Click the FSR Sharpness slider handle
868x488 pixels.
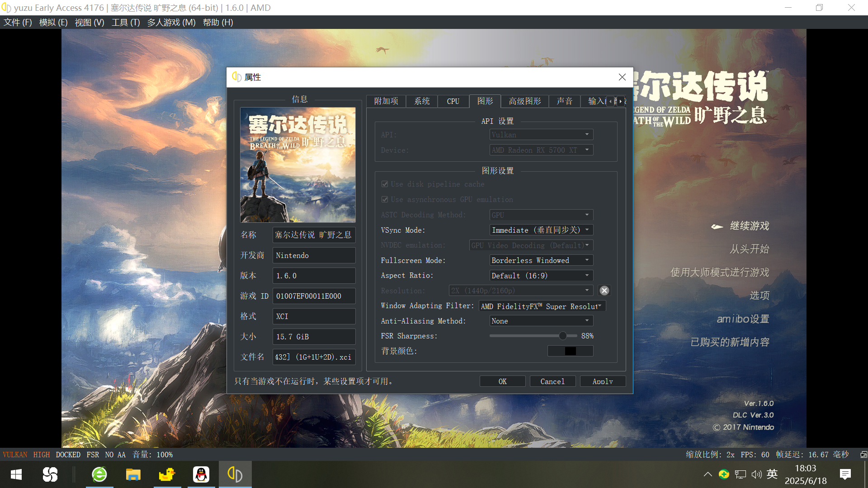[562, 336]
